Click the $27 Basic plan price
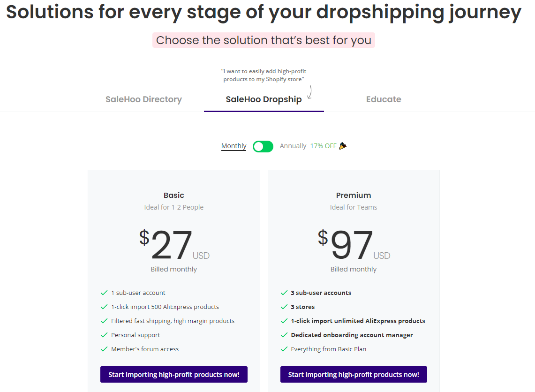The height and width of the screenshot is (392, 535). pos(174,244)
